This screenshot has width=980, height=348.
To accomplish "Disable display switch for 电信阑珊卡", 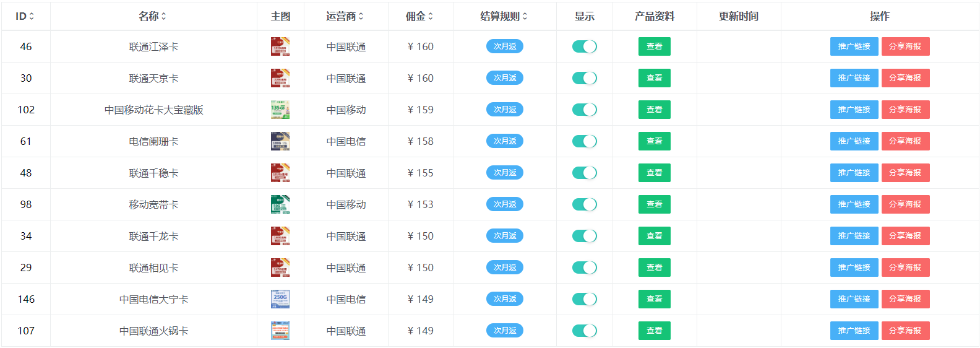I will [x=584, y=141].
